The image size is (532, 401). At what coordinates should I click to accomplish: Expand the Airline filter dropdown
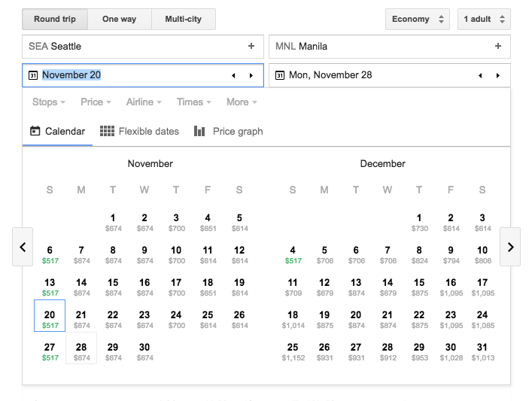click(x=144, y=102)
